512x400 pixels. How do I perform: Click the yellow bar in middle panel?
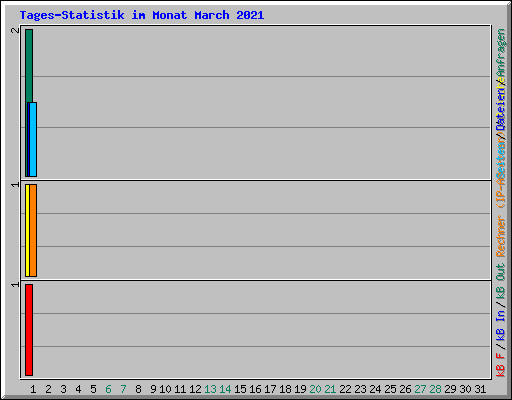pyautogui.click(x=27, y=230)
